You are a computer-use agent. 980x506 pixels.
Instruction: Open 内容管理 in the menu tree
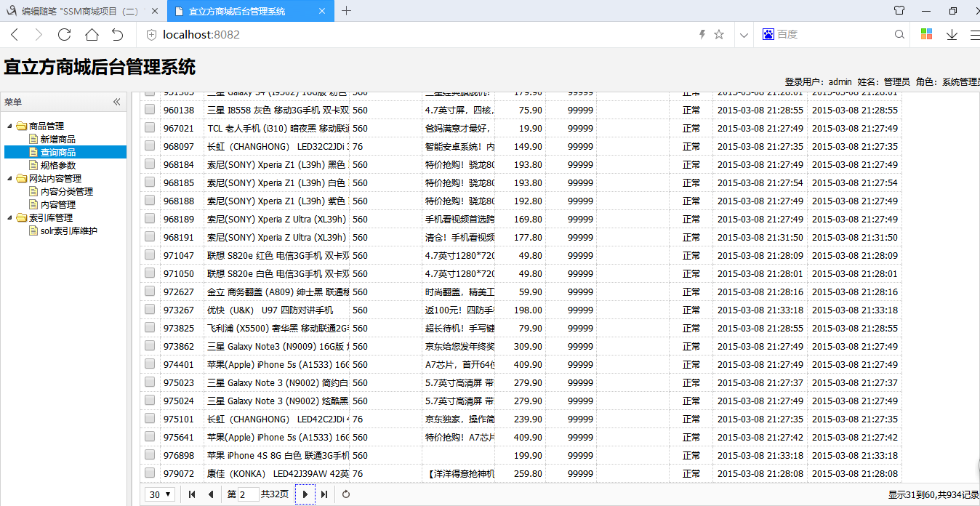coord(58,204)
